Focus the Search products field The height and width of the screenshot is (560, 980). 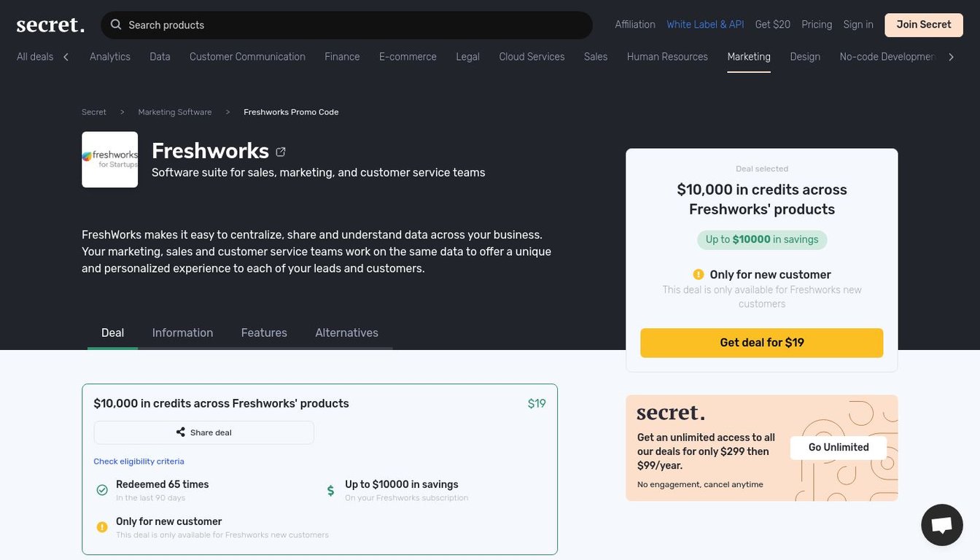tap(346, 25)
